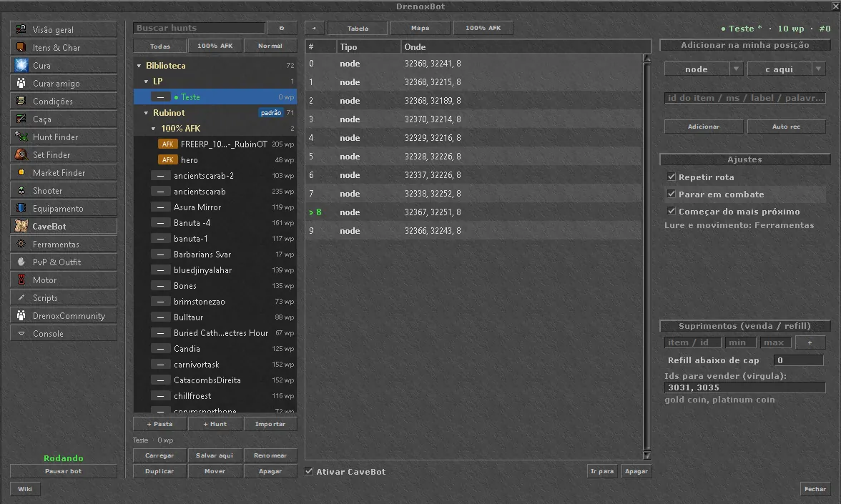The width and height of the screenshot is (841, 504).
Task: Open the Console icon
Action: [21, 333]
